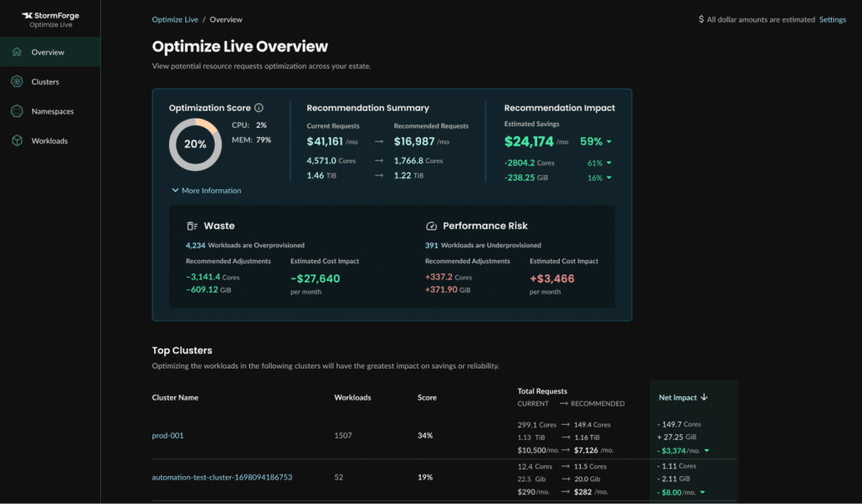Click the Optimization Score info icon

pyautogui.click(x=259, y=108)
